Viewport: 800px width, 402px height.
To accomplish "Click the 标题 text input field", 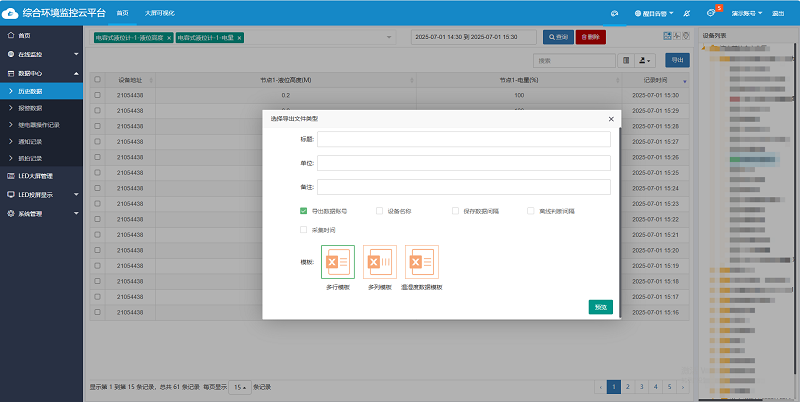I will click(463, 139).
